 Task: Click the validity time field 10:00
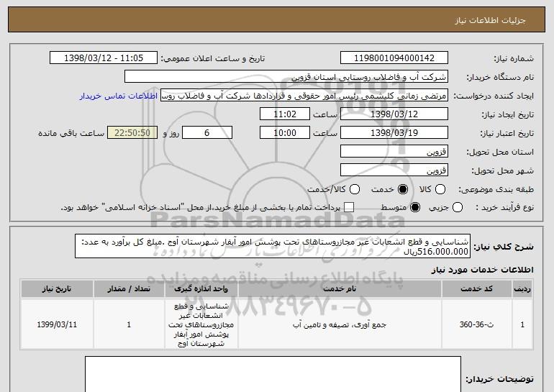[285, 133]
